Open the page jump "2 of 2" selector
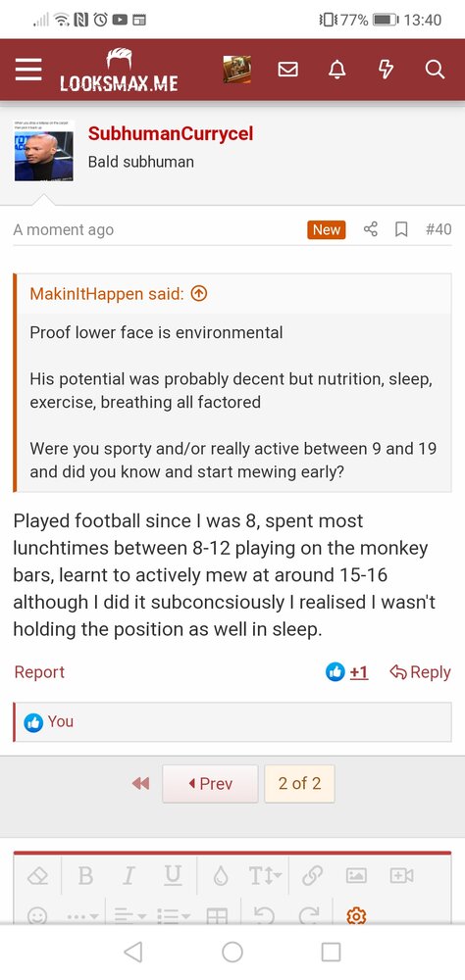Screen dimensions: 465x980 (x=299, y=783)
